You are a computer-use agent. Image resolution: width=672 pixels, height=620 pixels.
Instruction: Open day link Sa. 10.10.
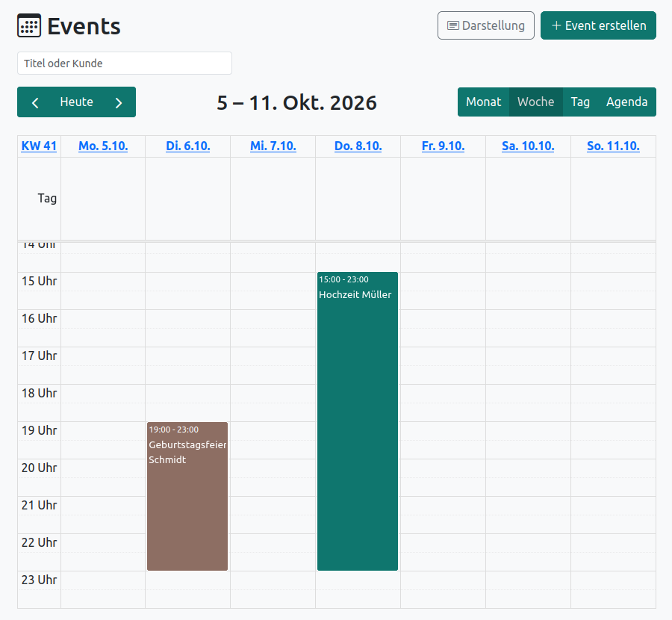pos(528,146)
